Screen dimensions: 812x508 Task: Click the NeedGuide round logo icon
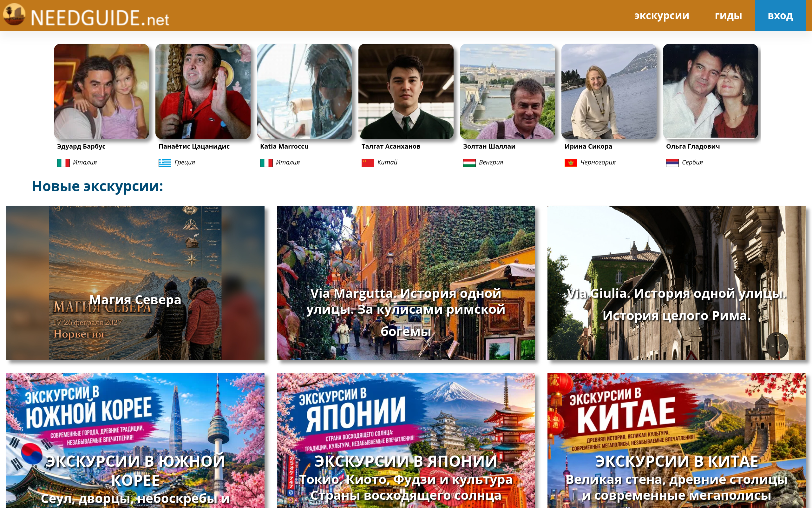14,15
